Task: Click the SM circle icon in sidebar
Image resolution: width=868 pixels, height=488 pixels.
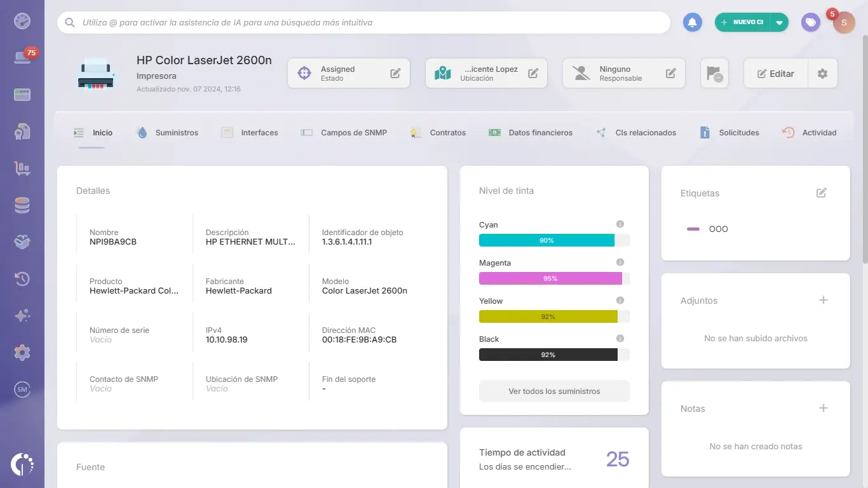Action: click(x=22, y=390)
